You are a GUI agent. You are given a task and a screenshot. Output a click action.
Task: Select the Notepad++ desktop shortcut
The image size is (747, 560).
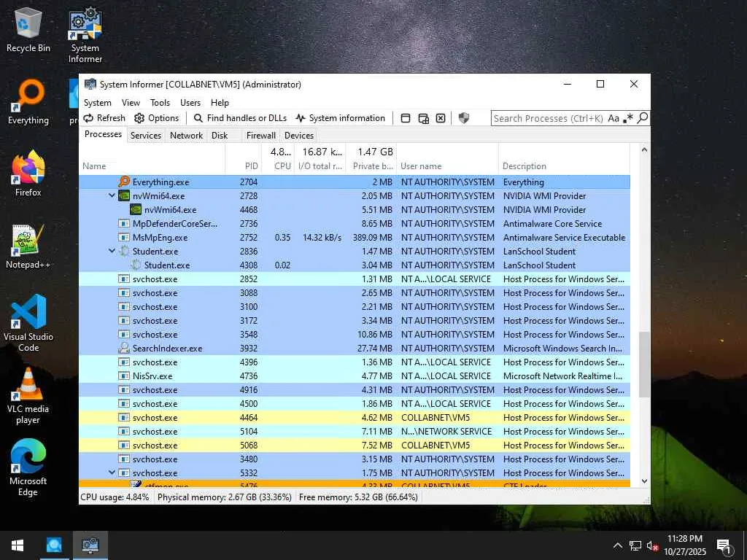tap(28, 246)
